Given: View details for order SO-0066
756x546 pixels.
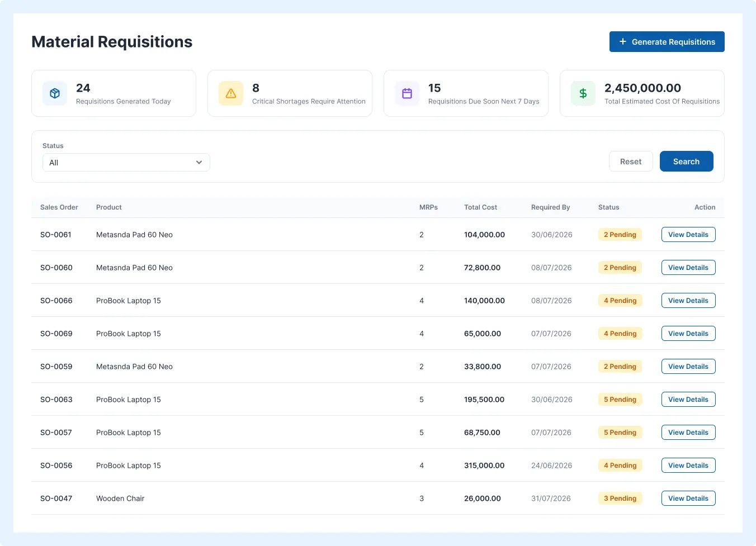Looking at the screenshot, I should click(x=688, y=301).
